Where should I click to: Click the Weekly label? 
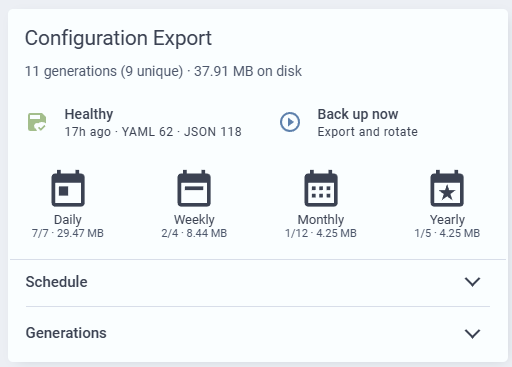coord(194,220)
